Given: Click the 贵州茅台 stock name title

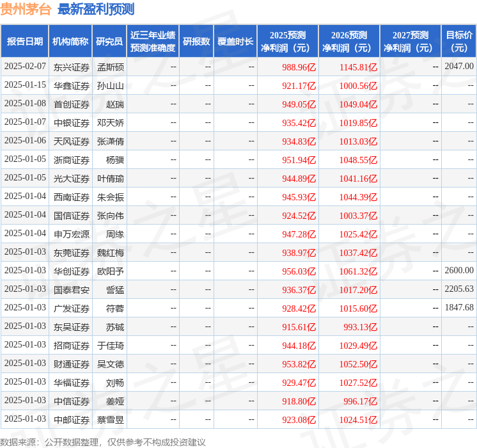Looking at the screenshot, I should coord(26,9).
